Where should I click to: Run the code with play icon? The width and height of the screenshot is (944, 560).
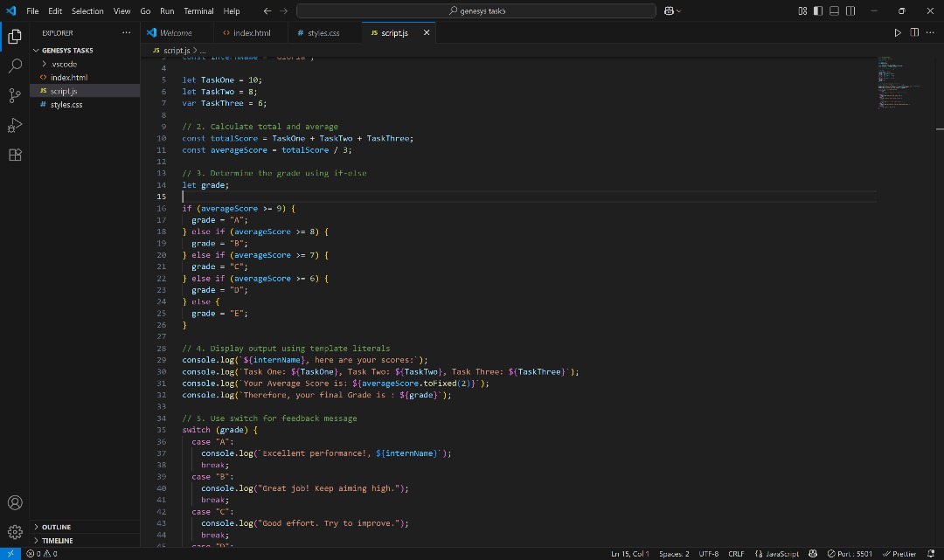(x=898, y=32)
